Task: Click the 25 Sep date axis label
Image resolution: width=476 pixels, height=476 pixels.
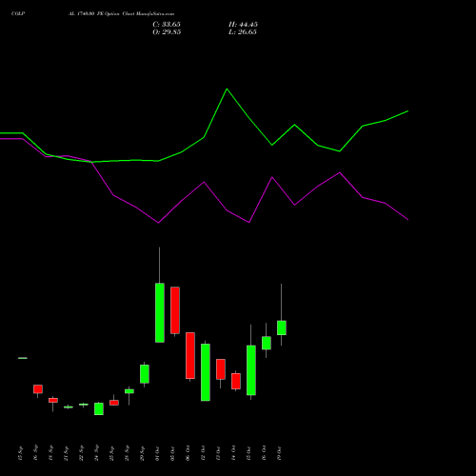Action: click(112, 453)
